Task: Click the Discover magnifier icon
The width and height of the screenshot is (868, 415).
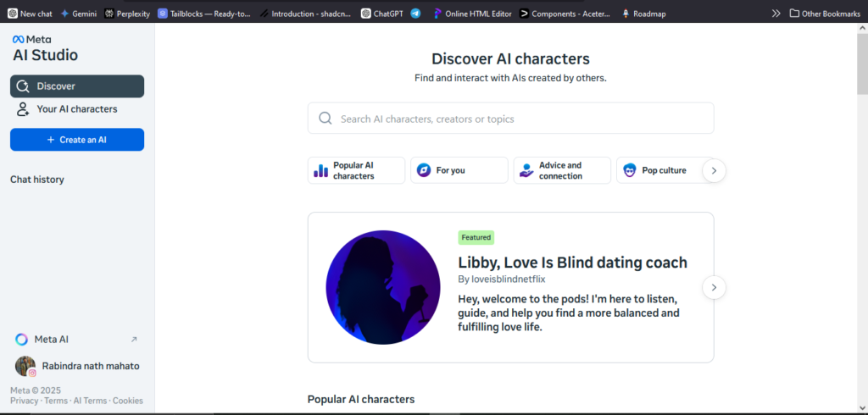Action: coord(23,86)
